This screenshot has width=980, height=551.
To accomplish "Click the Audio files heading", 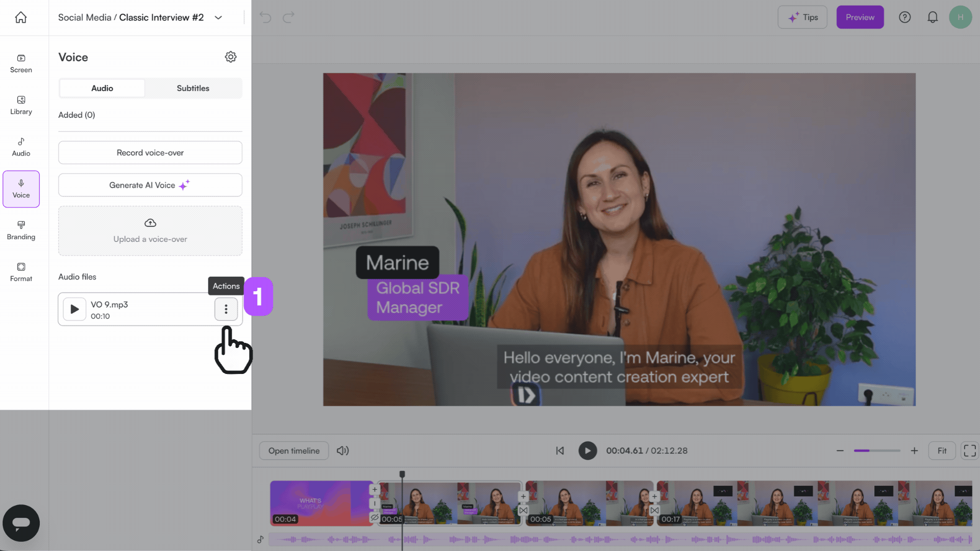I will [x=77, y=277].
